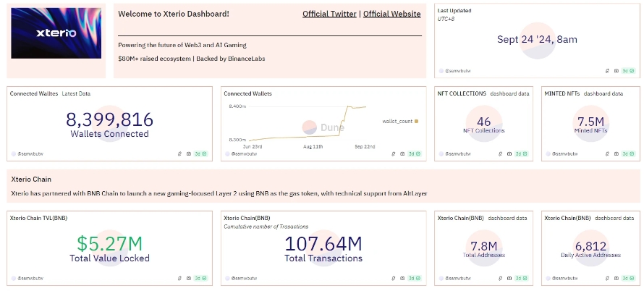Click the camera icon on Last Updated card
This screenshot has height=291, width=644.
[x=616, y=71]
